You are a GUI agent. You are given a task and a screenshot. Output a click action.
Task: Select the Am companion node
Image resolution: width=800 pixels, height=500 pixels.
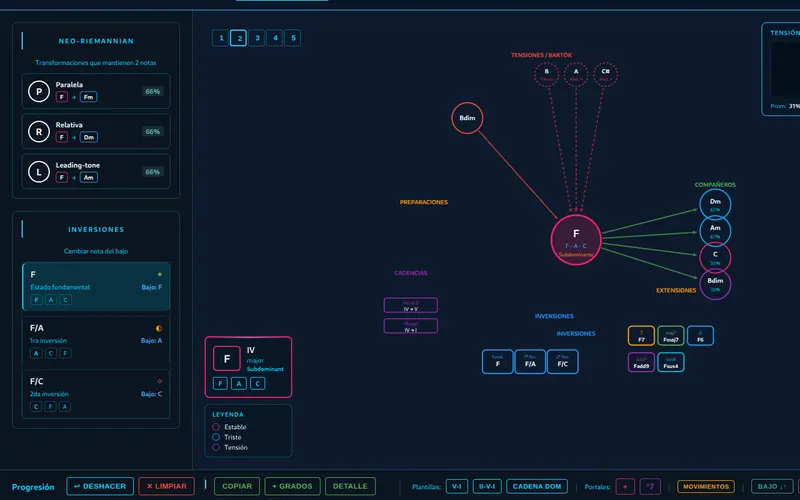(x=715, y=231)
